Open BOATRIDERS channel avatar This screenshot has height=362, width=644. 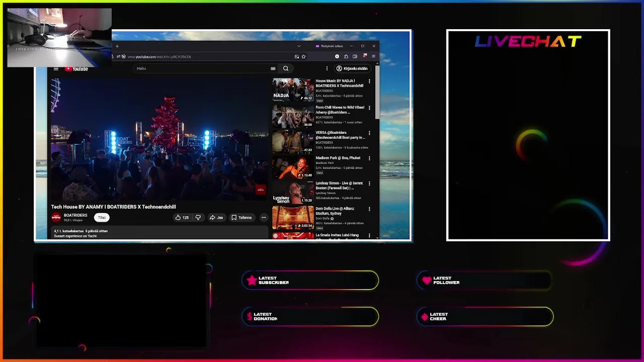56,217
